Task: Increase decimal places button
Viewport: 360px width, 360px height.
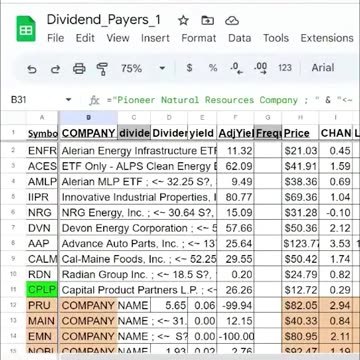Action: pyautogui.click(x=260, y=68)
